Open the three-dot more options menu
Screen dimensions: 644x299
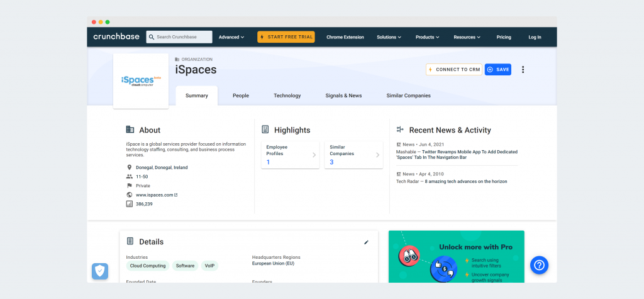[x=523, y=69]
